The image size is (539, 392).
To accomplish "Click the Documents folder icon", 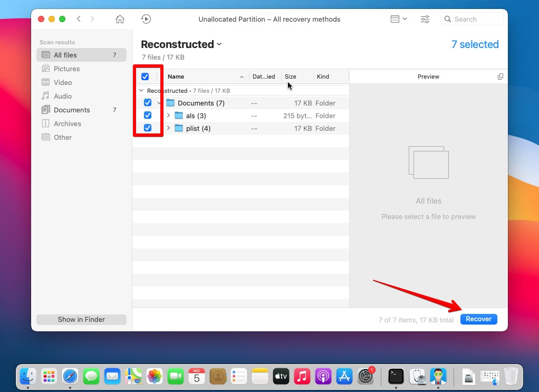I will coord(170,103).
